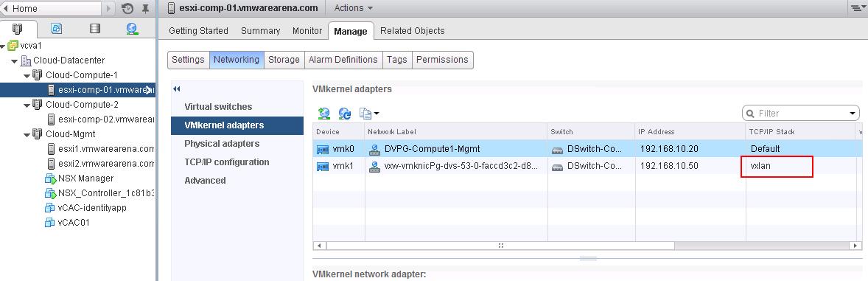Click the magnifier icon in Filter box
The height and width of the screenshot is (281, 868).
751,114
